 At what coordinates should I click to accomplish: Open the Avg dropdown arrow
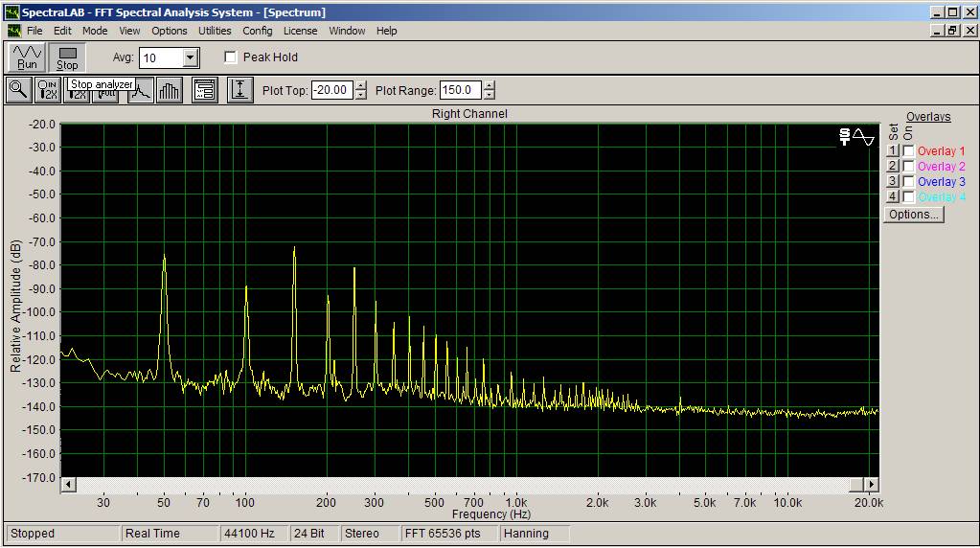click(190, 58)
